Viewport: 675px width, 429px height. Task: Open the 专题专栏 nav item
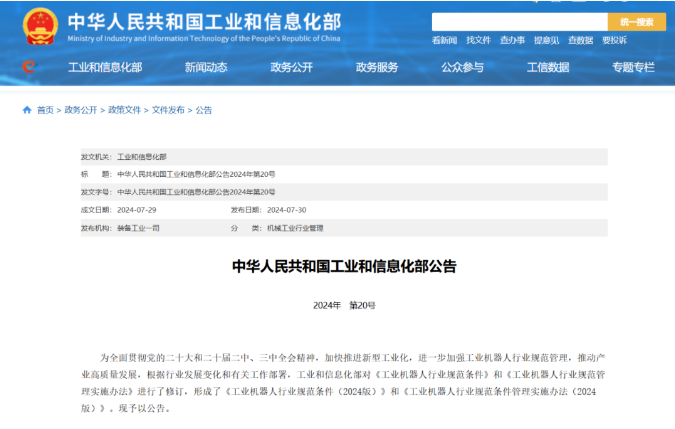(633, 67)
